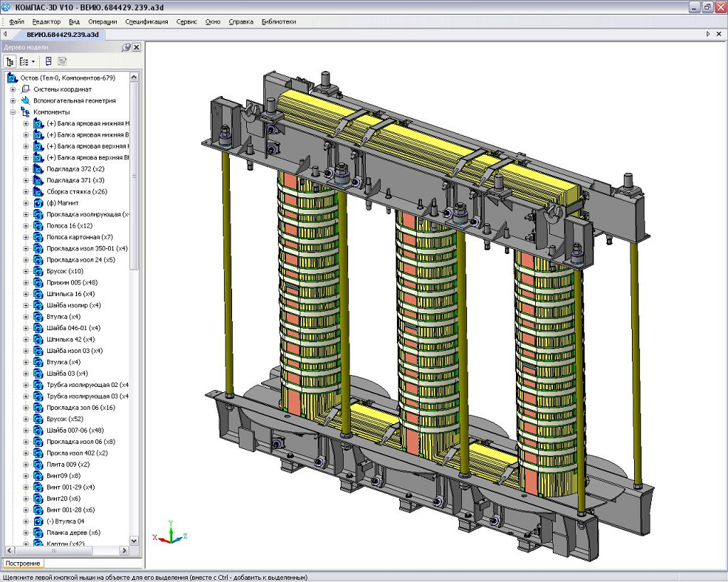This screenshot has width=728, height=582.
Task: Expand Вспомогательная геометрия tree node
Action: (13, 100)
